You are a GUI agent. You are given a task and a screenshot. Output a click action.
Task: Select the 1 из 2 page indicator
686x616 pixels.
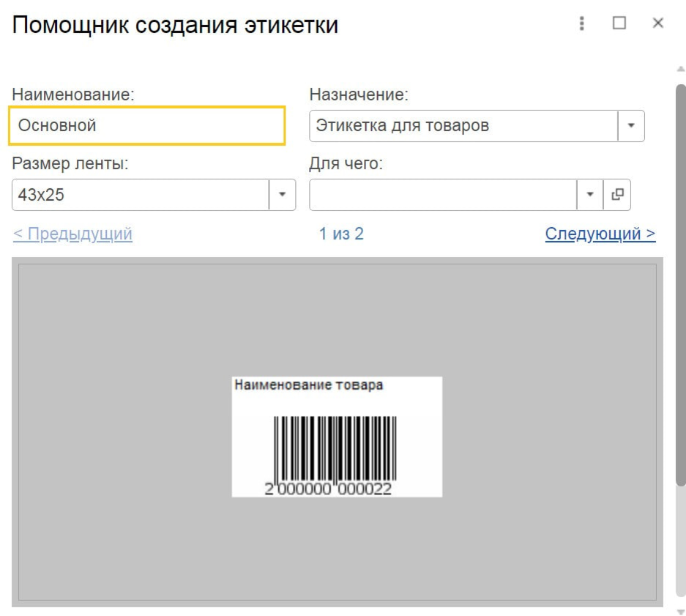[341, 234]
